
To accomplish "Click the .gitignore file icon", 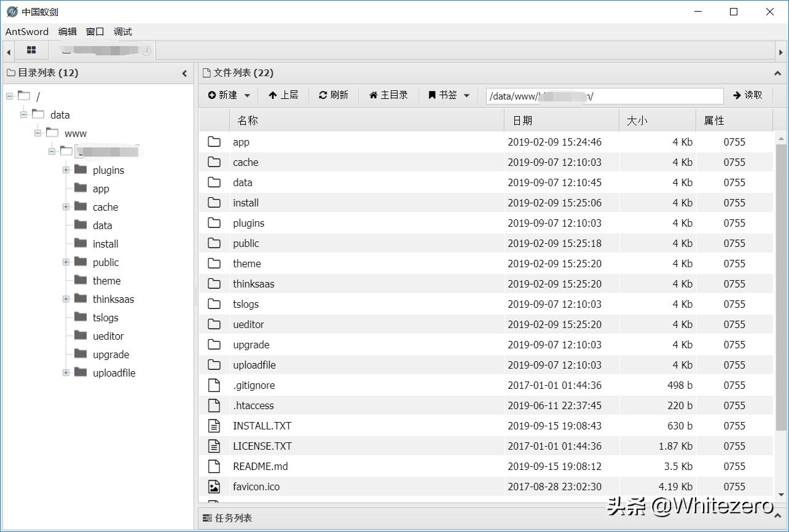I will (x=214, y=385).
